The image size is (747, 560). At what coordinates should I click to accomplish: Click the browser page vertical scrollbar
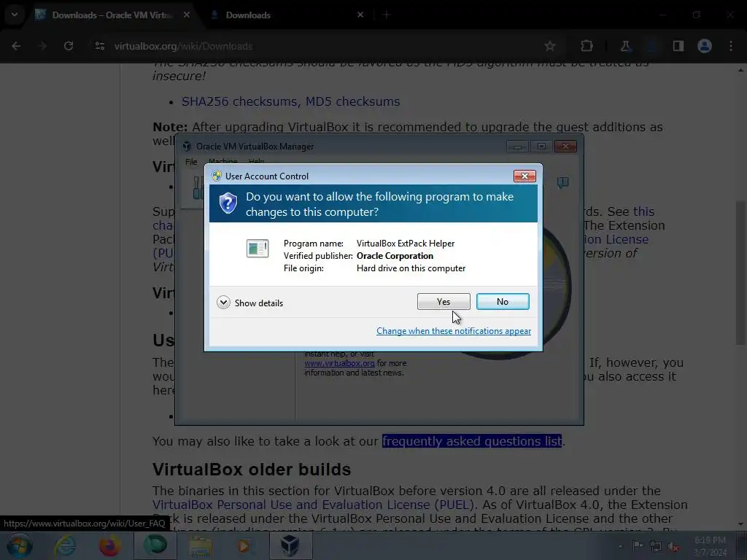pos(740,273)
